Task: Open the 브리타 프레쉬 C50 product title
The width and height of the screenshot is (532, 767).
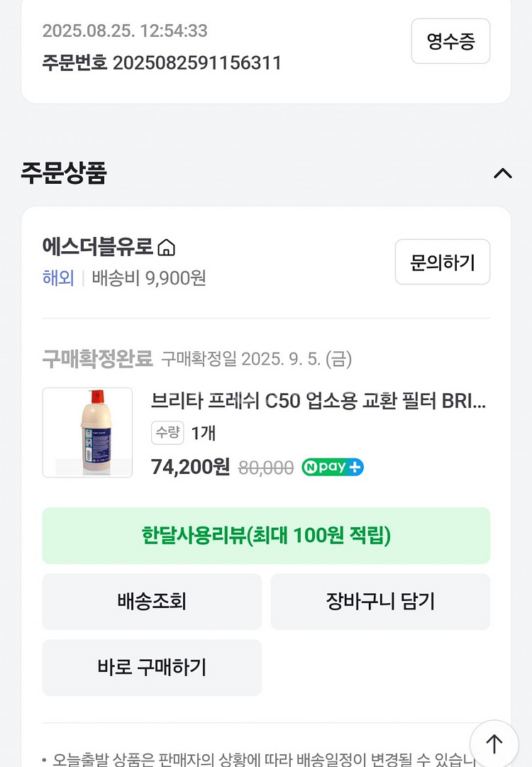Action: click(x=318, y=401)
